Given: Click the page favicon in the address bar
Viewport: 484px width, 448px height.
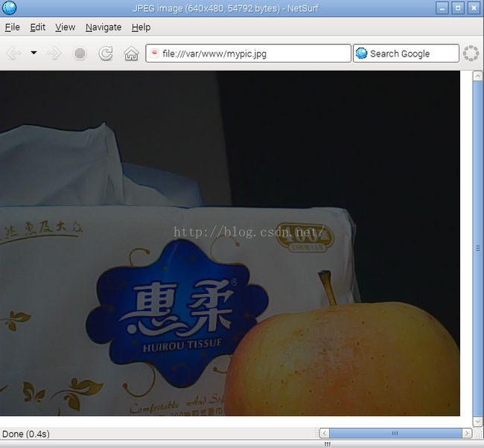Looking at the screenshot, I should (154, 54).
